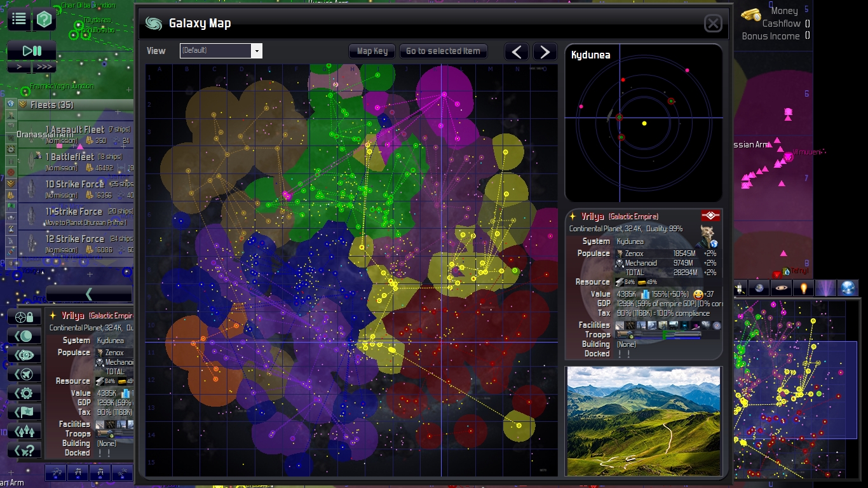Image resolution: width=868 pixels, height=488 pixels.
Task: Click the blue viewport rectangle on the minimap
Action: 794,390
